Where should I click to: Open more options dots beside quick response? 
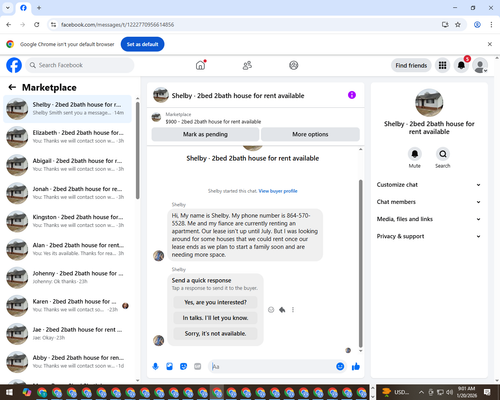pyautogui.click(x=293, y=310)
